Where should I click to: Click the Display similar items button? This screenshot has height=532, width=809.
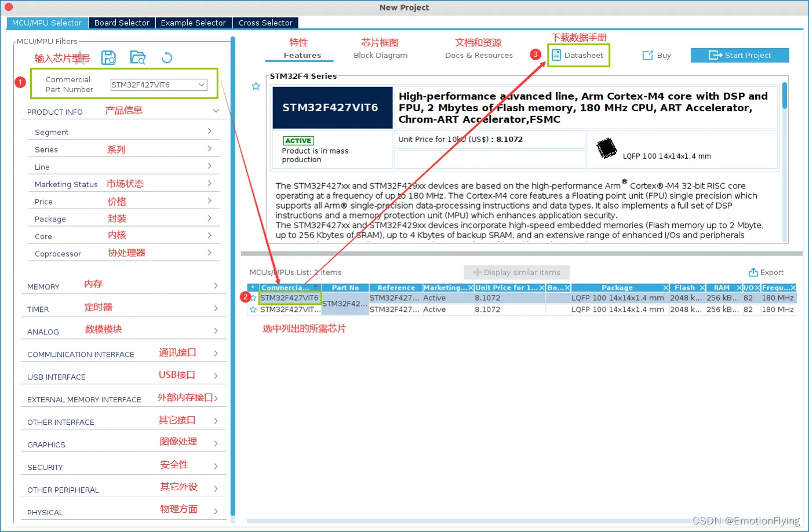516,272
